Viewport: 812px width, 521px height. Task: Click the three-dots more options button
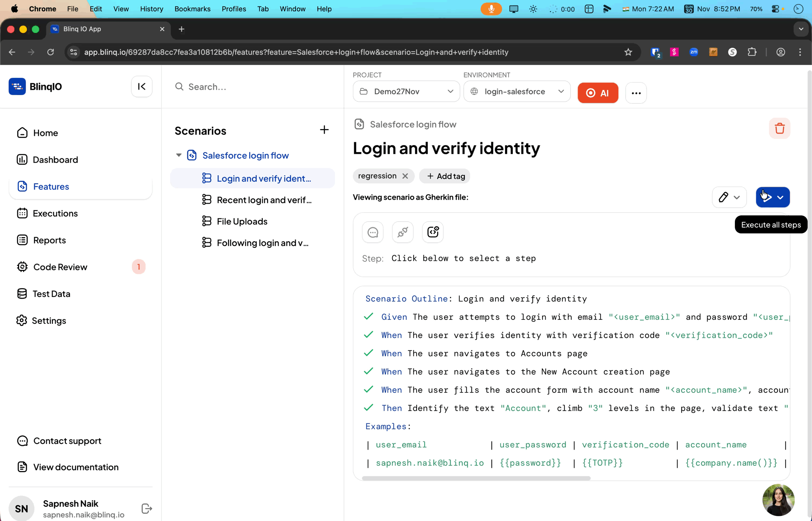[636, 93]
